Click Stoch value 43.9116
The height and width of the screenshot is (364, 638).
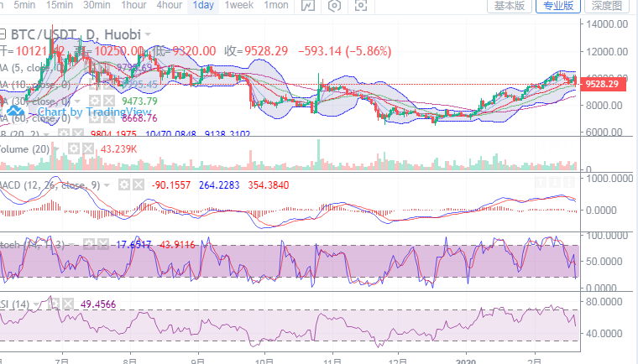point(177,245)
